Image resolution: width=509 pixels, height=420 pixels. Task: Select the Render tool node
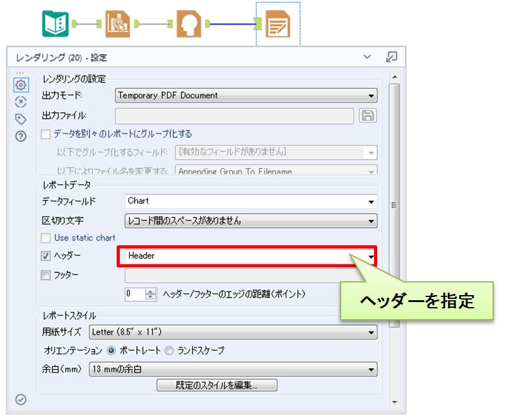(278, 24)
